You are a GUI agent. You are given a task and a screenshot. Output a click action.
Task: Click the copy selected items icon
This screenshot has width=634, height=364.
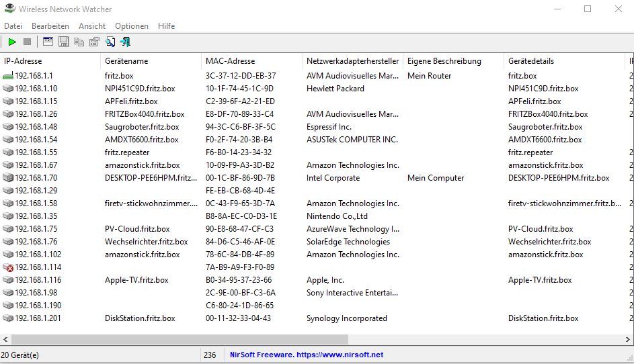[79, 42]
